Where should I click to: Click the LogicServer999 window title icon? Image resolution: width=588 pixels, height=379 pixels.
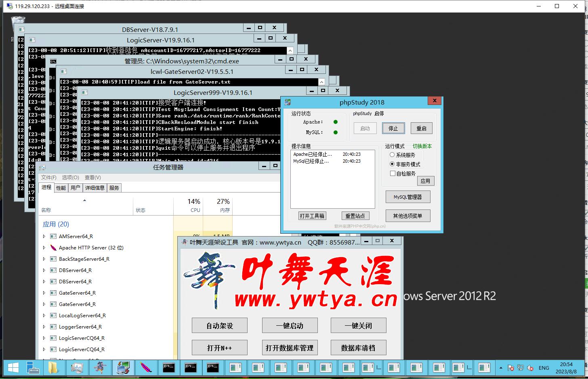84,92
